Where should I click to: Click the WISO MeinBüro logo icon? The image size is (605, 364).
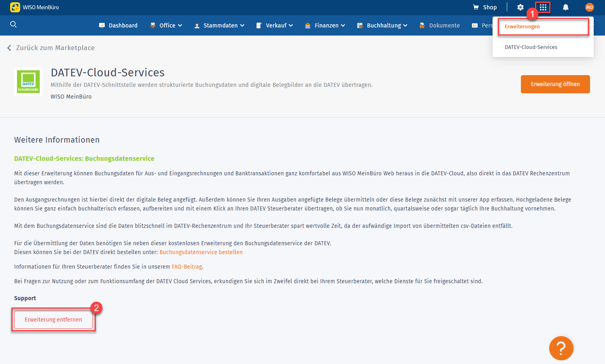click(15, 7)
